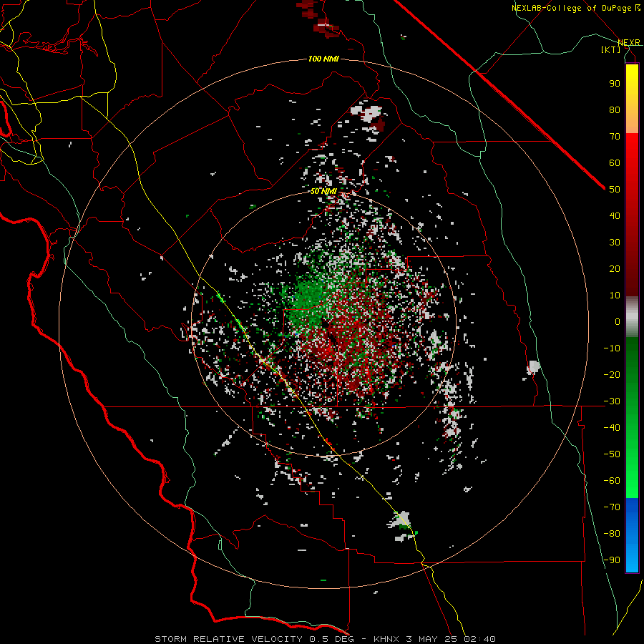Click the STORM RELATIVE VELOCITY footer text
Image resolution: width=644 pixels, height=644 pixels.
coord(229,639)
